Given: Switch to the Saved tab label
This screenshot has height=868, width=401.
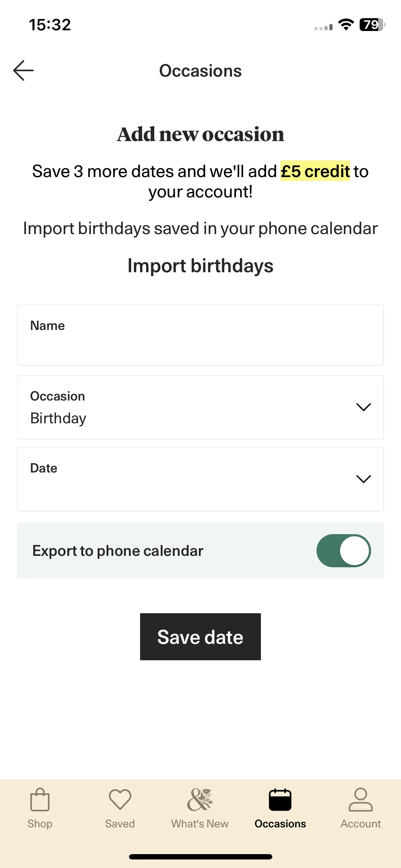Looking at the screenshot, I should click(x=120, y=824).
